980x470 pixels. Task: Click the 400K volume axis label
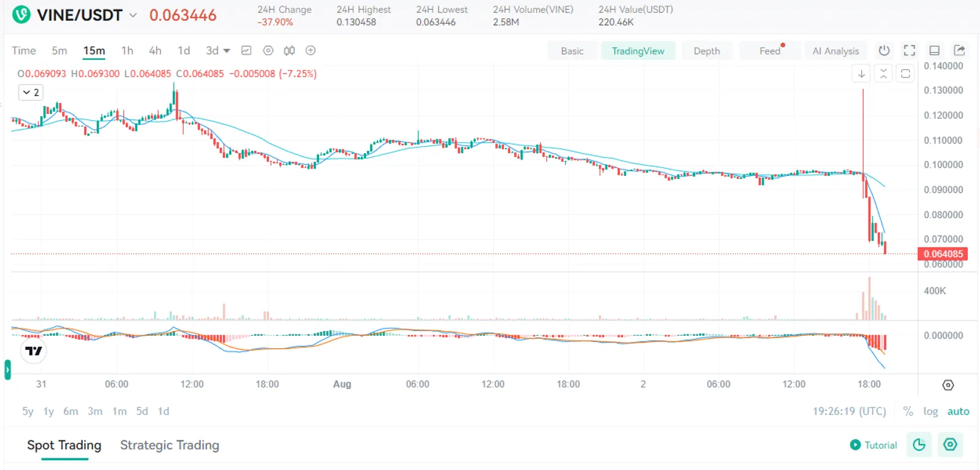point(935,291)
